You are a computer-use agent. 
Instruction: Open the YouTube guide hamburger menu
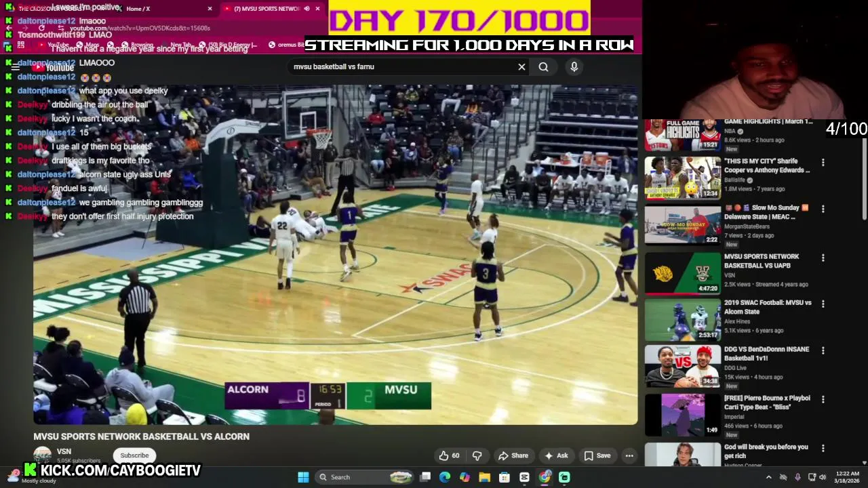point(15,67)
